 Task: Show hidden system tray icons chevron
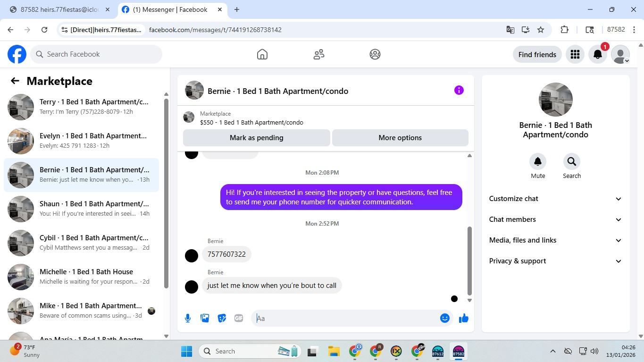click(x=552, y=351)
